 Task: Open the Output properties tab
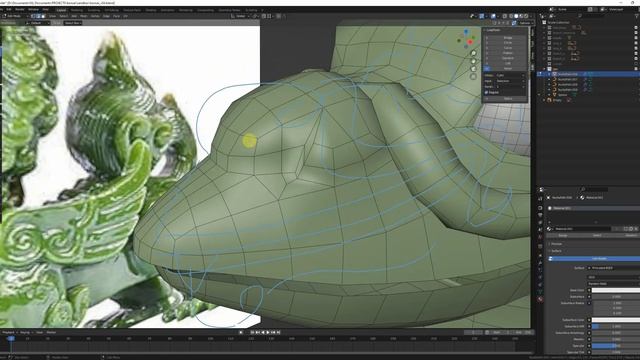(540, 215)
